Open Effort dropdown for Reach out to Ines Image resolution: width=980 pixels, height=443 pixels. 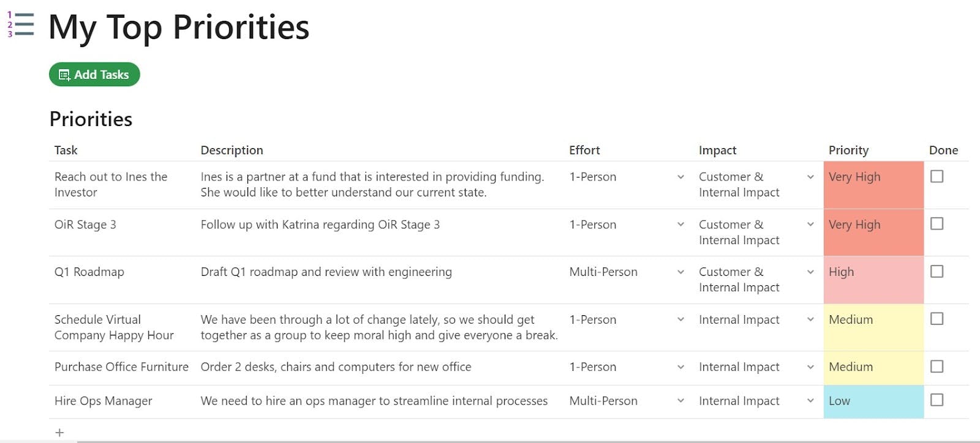click(680, 177)
